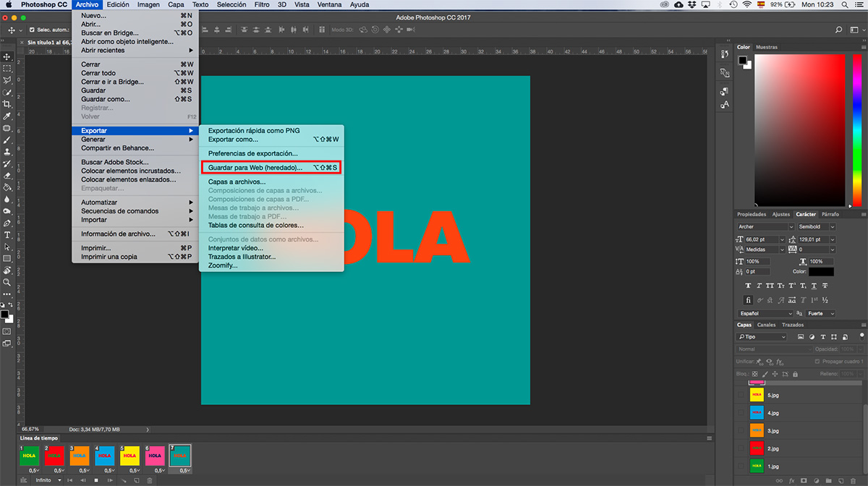Open the Infinito loop options dropdown
Image resolution: width=868 pixels, height=486 pixels.
click(x=48, y=480)
